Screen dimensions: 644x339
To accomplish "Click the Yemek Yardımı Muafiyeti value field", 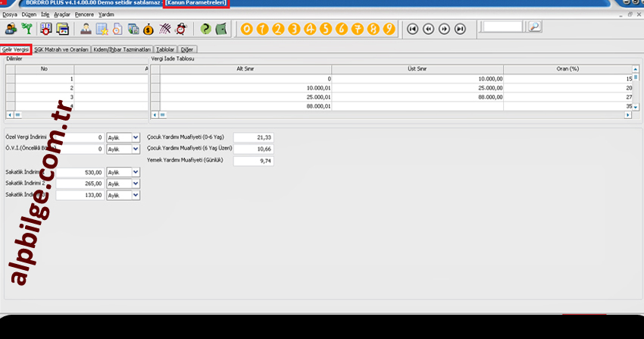I will 253,161.
